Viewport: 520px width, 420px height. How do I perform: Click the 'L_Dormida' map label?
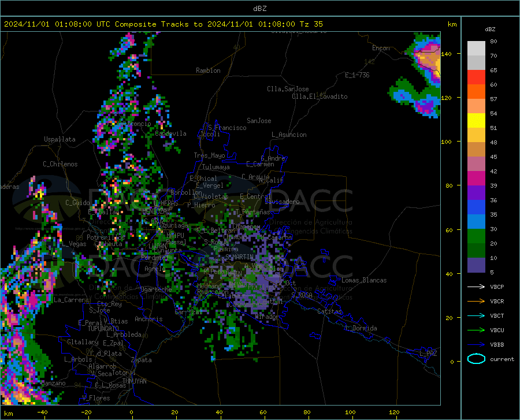[361, 328]
